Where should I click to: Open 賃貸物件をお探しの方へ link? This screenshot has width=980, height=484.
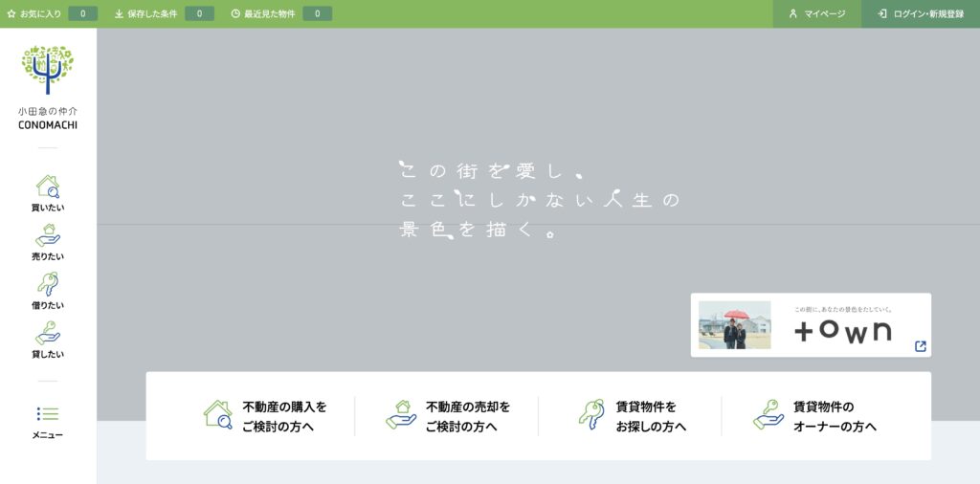click(x=632, y=416)
